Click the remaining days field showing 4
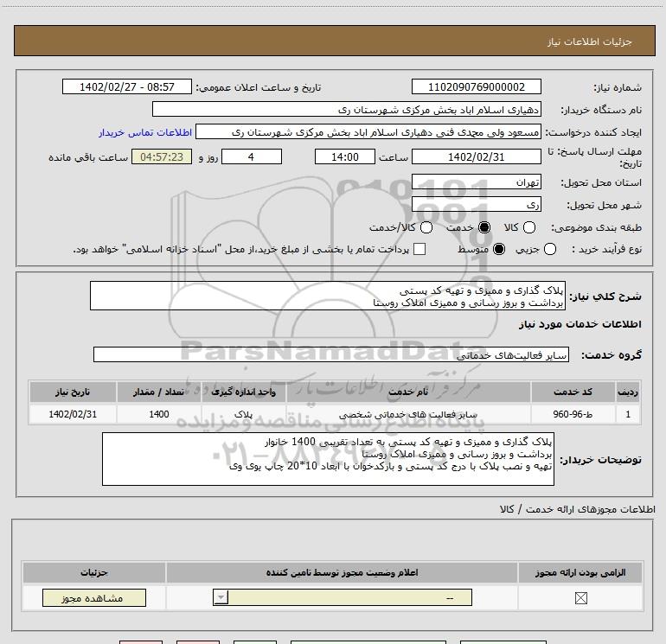This screenshot has width=666, height=644. (x=252, y=156)
